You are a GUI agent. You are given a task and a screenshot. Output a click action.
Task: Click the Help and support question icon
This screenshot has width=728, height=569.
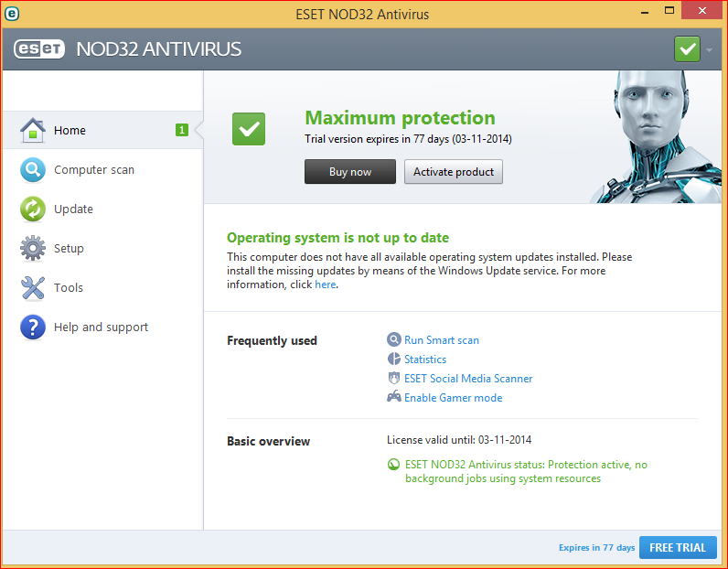(33, 327)
